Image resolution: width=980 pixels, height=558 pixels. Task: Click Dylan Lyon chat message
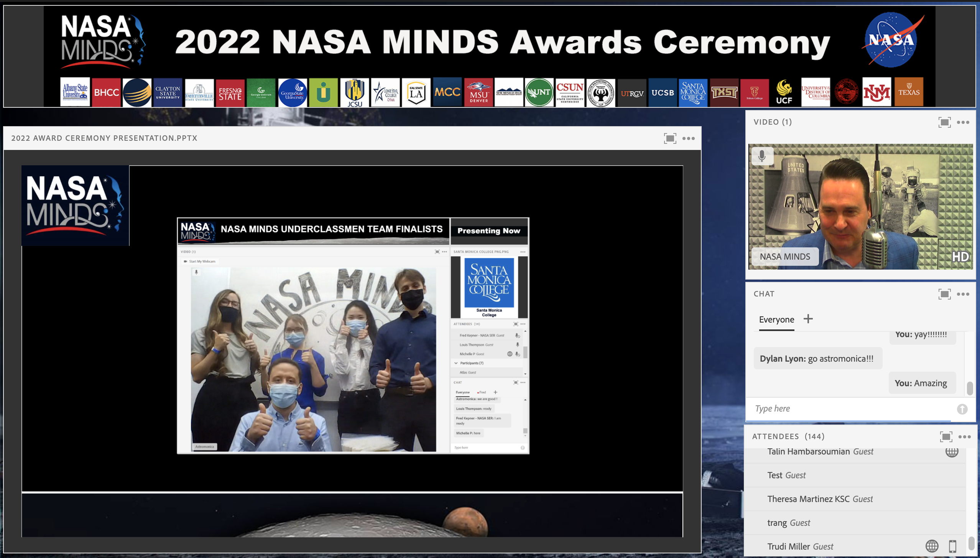click(x=817, y=359)
